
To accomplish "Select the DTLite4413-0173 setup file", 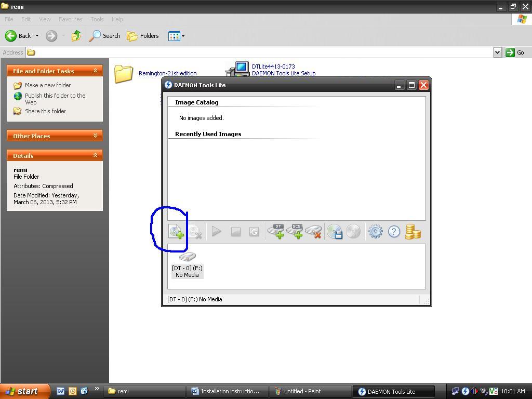I will pos(271,69).
